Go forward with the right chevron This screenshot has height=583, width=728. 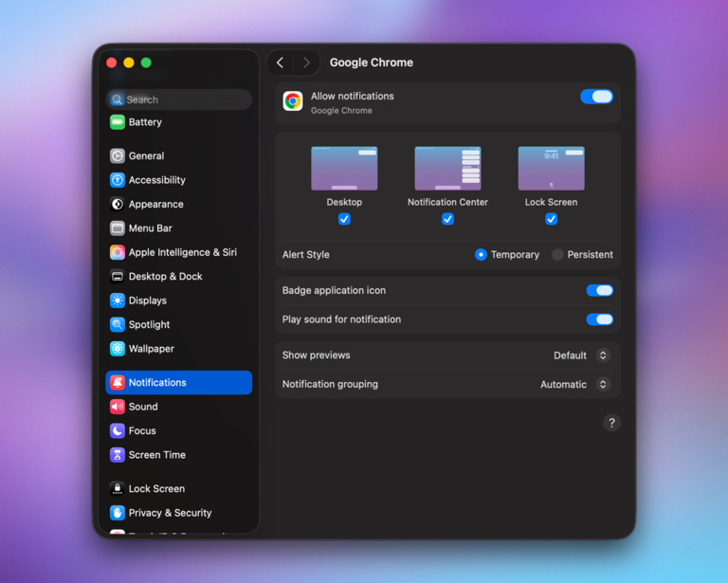[x=306, y=63]
